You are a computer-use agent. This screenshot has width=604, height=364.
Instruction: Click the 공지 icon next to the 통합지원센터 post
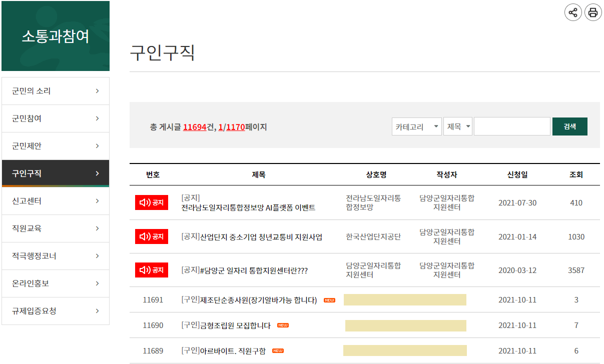pyautogui.click(x=151, y=269)
